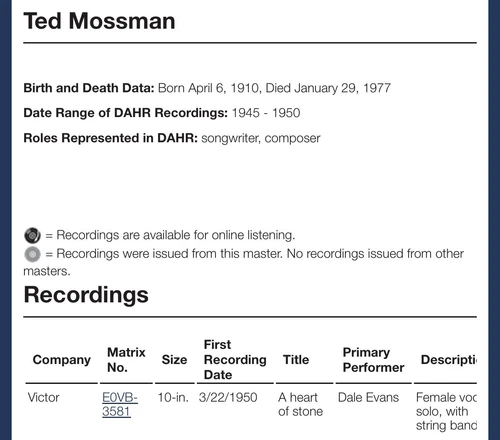The image size is (500, 440).
Task: Open the E0VB-3581 matrix link
Action: pos(120,404)
